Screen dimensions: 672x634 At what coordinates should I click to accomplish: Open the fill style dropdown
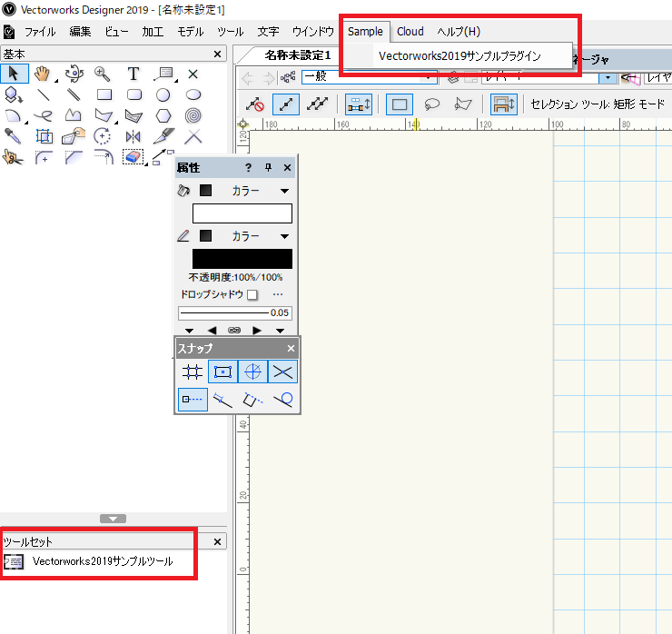pyautogui.click(x=284, y=191)
